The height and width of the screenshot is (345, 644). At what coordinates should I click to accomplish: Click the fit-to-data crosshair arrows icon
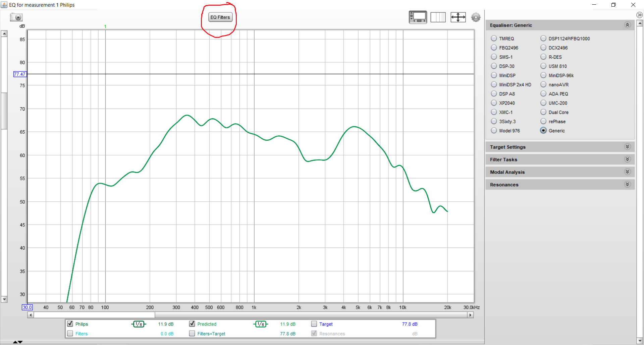[458, 17]
